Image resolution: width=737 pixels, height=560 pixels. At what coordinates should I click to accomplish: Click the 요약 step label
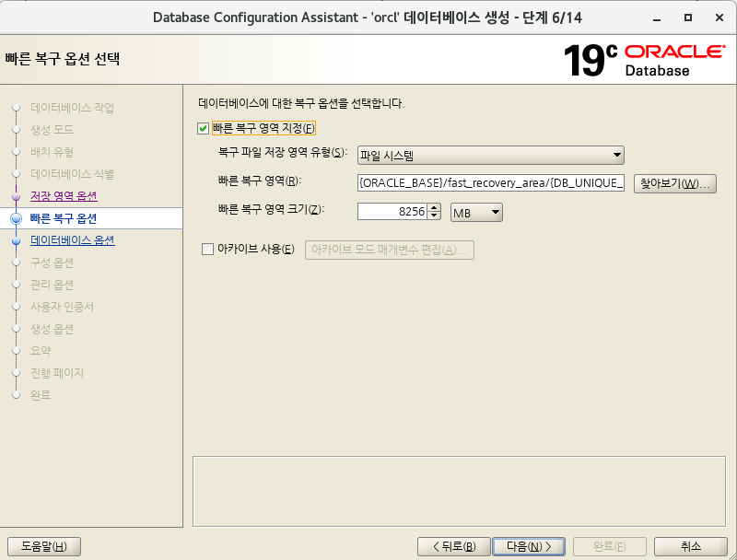(41, 351)
